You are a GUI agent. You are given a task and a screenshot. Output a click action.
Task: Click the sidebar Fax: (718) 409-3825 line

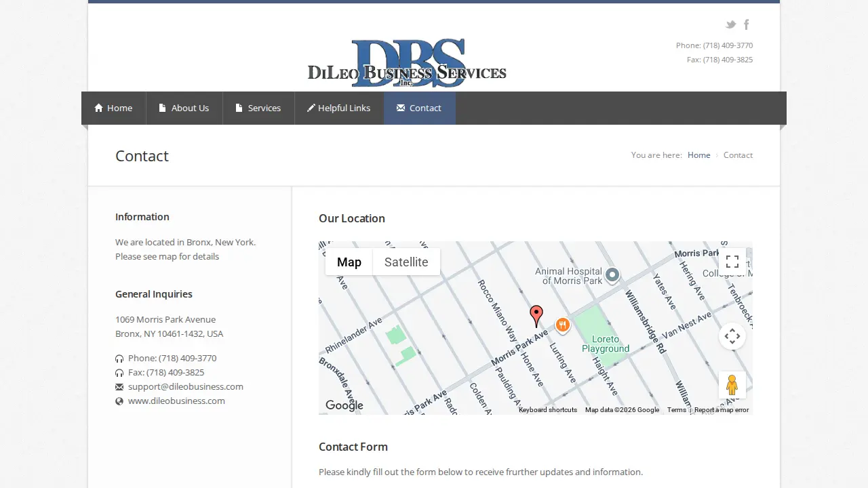click(166, 372)
